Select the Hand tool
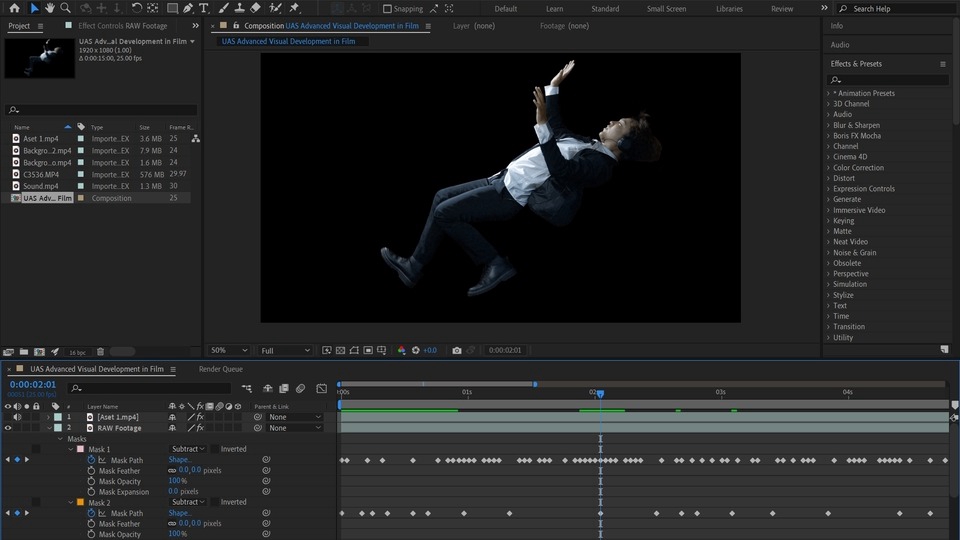960x540 pixels. [x=50, y=8]
